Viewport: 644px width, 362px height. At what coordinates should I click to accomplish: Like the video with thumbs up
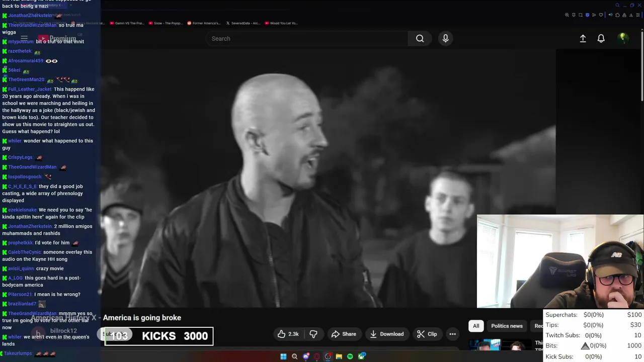288,334
